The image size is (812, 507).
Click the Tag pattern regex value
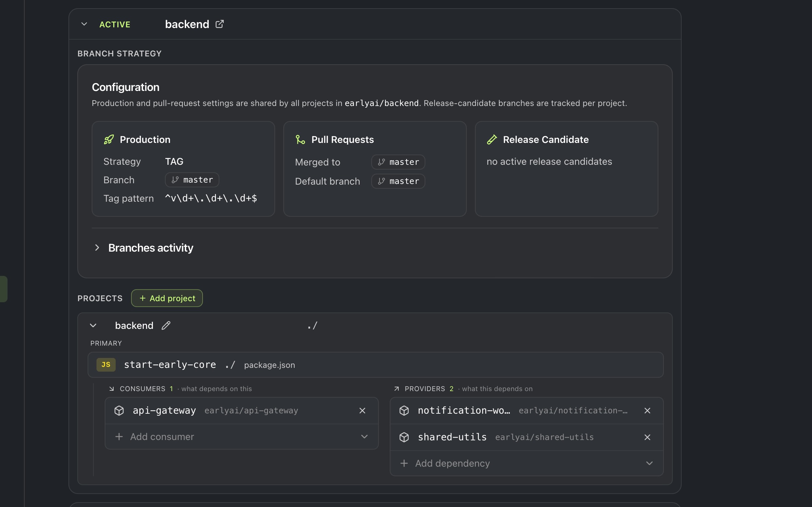[x=211, y=198]
